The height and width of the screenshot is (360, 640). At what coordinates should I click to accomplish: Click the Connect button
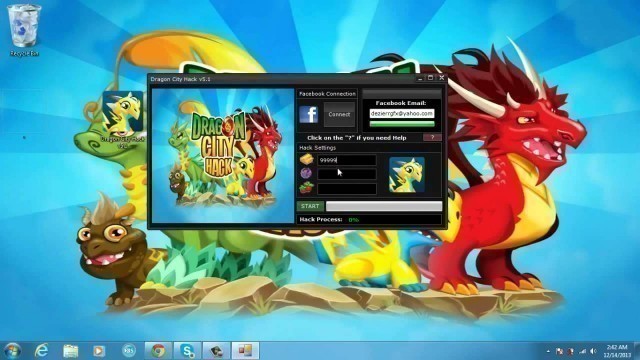(339, 115)
